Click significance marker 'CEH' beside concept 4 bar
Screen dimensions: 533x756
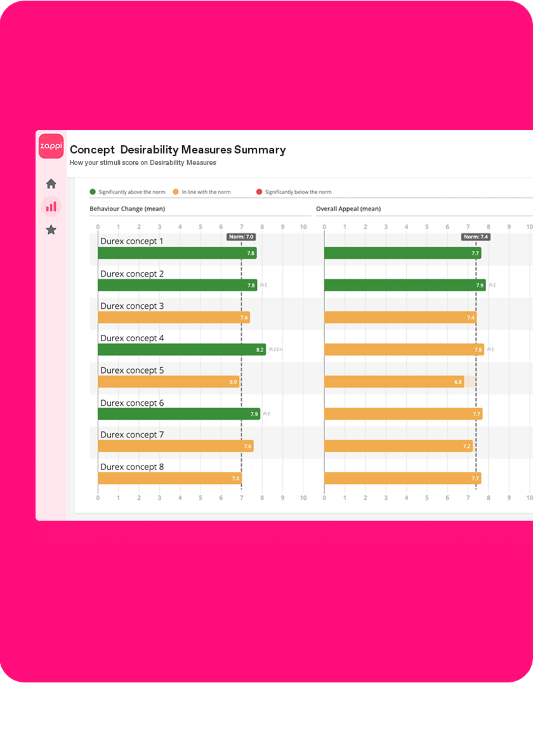point(276,349)
